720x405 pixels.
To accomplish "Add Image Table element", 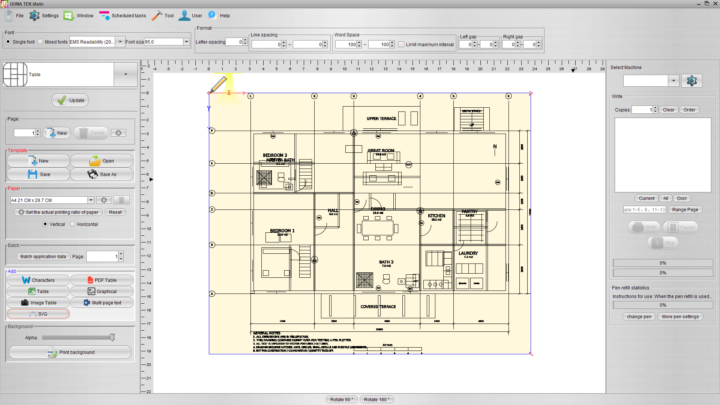I will click(x=38, y=303).
